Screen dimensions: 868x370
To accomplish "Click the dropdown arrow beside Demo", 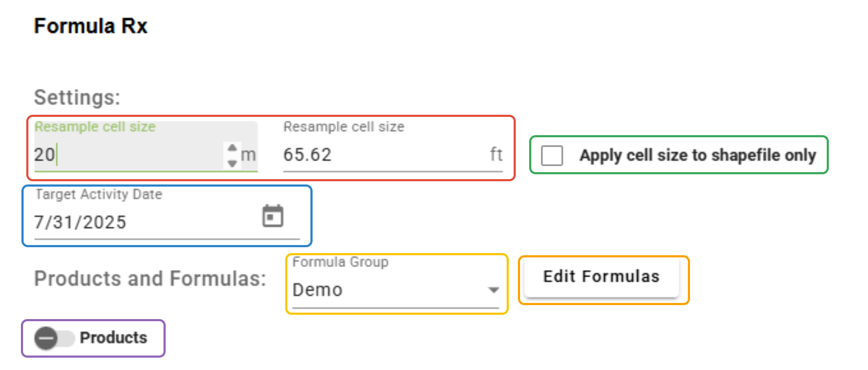I will [494, 290].
